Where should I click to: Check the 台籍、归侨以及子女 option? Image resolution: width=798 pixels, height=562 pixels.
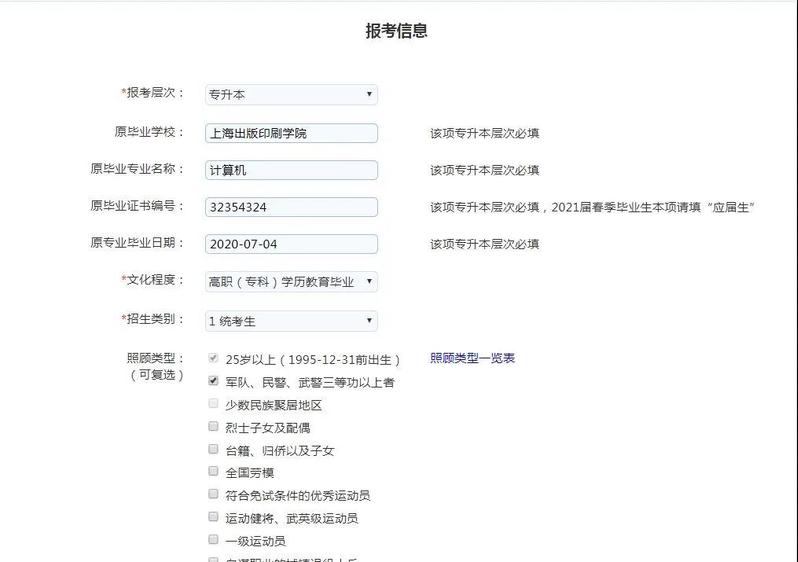(x=213, y=449)
